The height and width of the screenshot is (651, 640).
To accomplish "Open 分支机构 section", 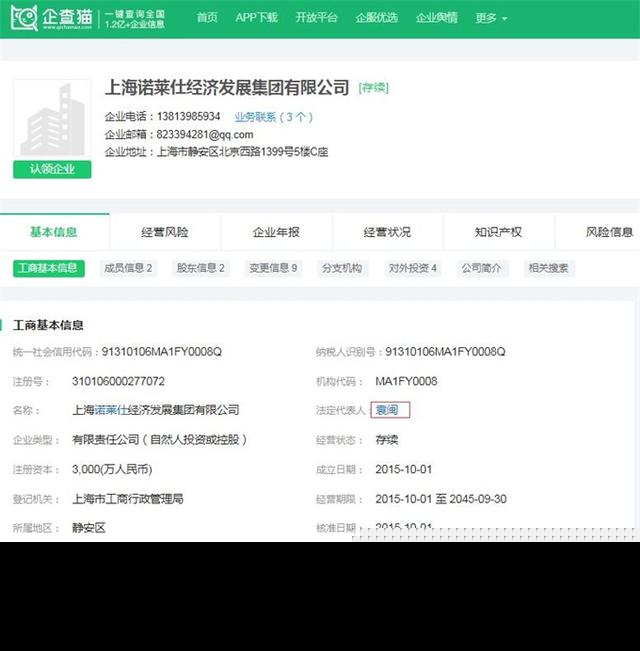I will pyautogui.click(x=342, y=268).
